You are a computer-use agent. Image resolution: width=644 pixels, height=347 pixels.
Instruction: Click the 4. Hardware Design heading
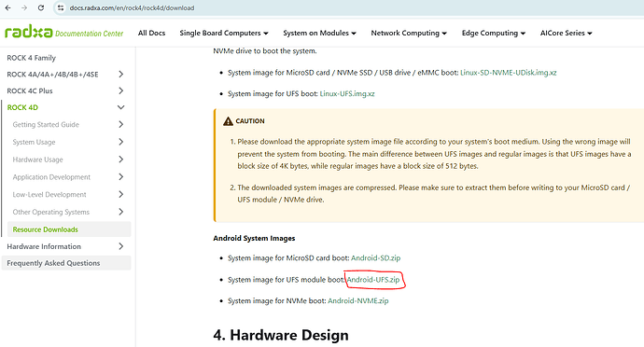(281, 335)
